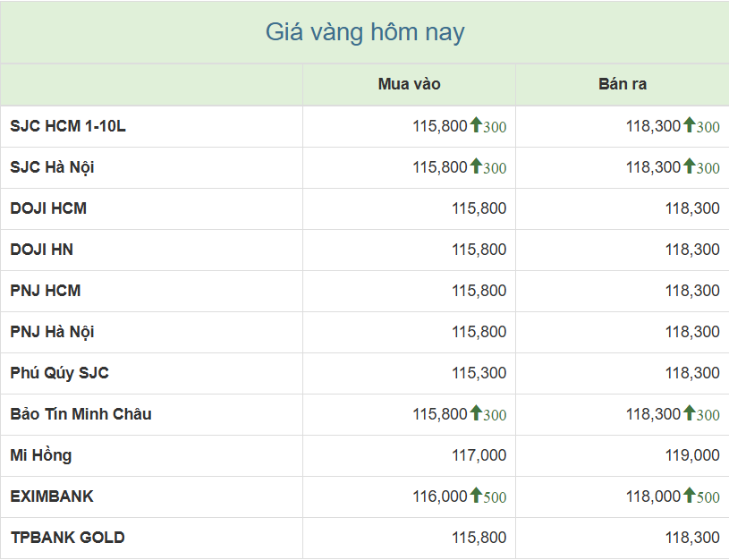
Task: Select the DOJI HCM row label
Action: 48,208
